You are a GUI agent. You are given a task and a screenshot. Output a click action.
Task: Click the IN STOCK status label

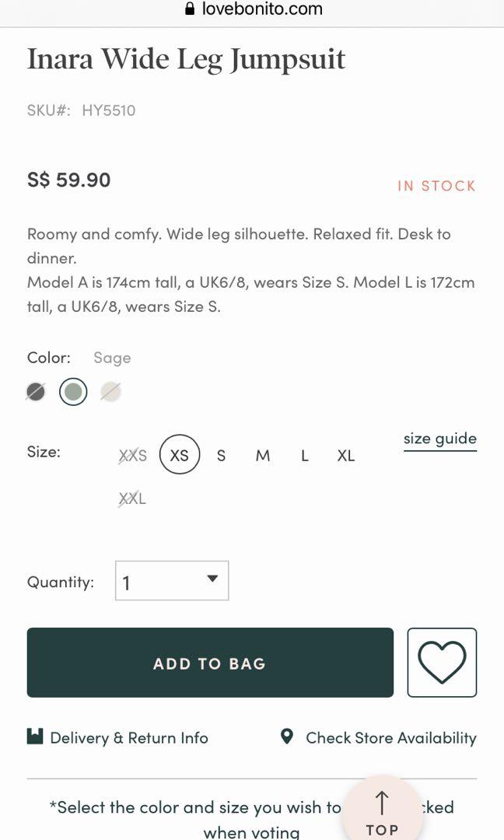click(436, 185)
